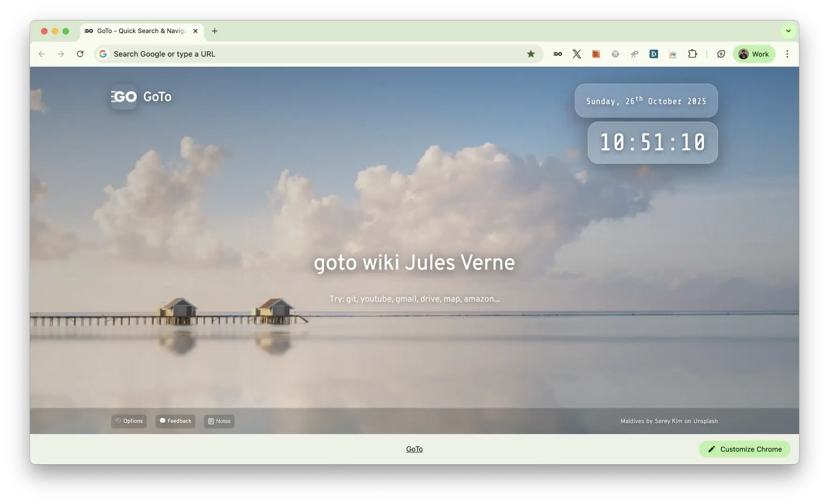Open the Options settings on the GoTo page

pyautogui.click(x=129, y=421)
